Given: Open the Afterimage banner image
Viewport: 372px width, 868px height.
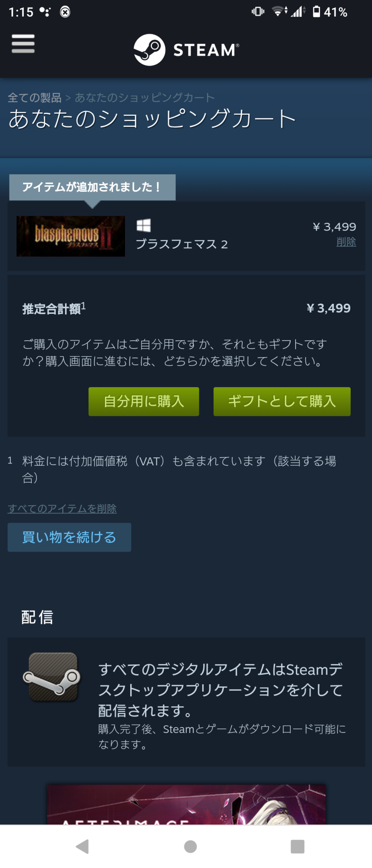Looking at the screenshot, I should coord(186,804).
